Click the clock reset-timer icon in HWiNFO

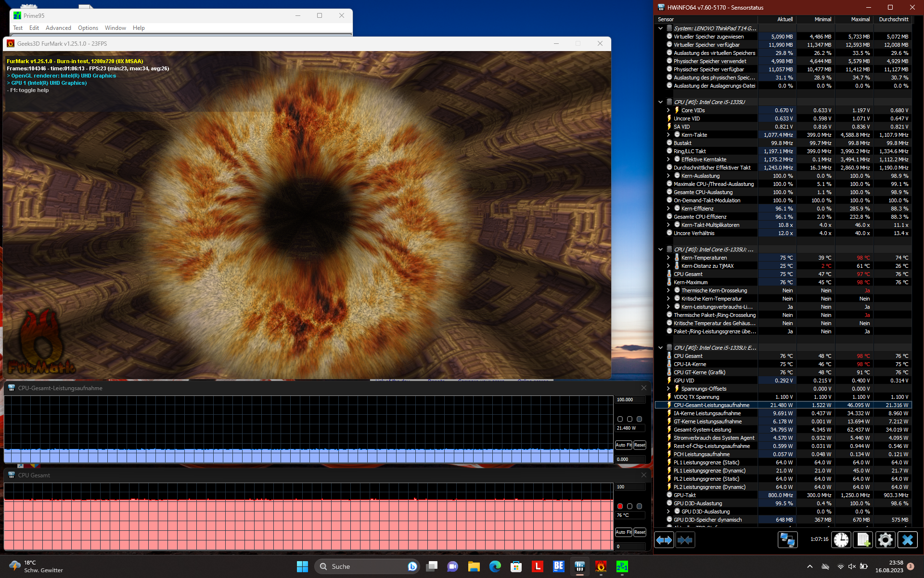[x=841, y=539]
